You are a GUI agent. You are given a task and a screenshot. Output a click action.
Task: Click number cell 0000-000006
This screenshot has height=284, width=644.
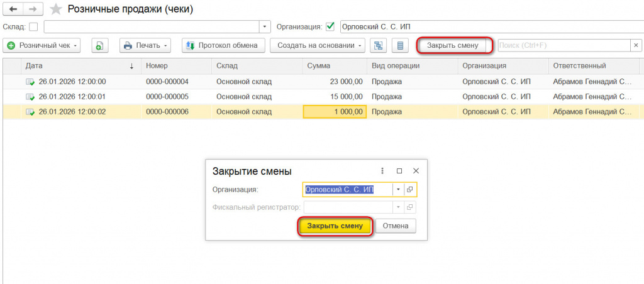click(167, 112)
